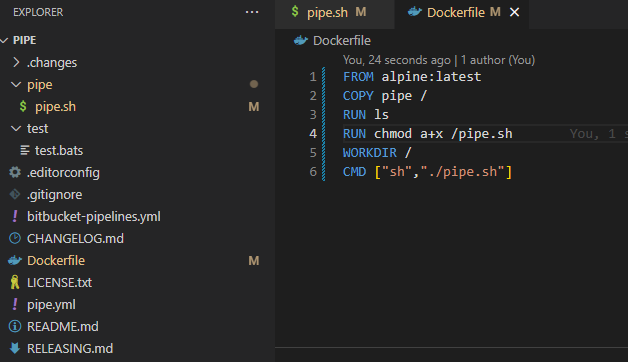The width and height of the screenshot is (628, 362).
Task: Open the git blame author codelens
Action: point(439,60)
